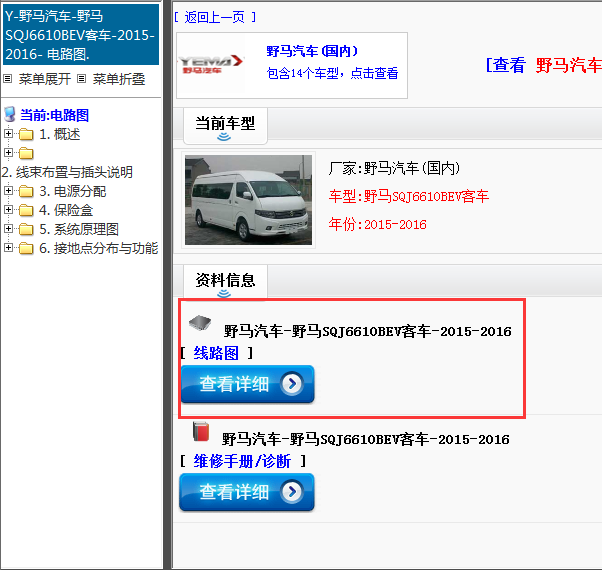The width and height of the screenshot is (602, 570).
Task: Open the 野马汽车 (国内) brand link
Action: coord(312,51)
